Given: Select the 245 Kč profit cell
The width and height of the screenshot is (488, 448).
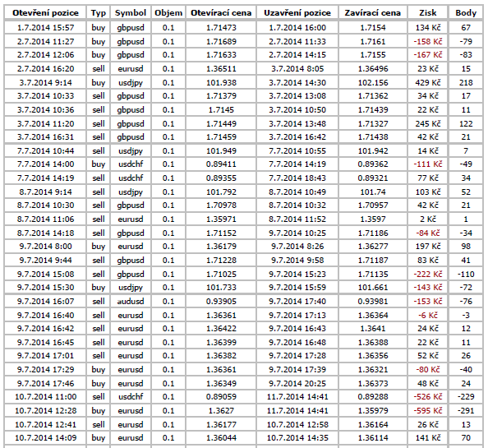Looking at the screenshot, I should click(428, 123).
